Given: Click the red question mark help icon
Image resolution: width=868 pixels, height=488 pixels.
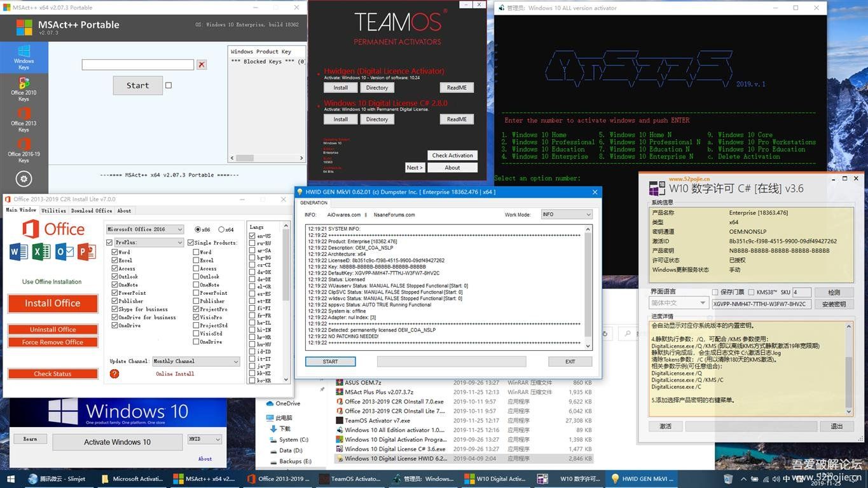Looking at the screenshot, I should 114,374.
